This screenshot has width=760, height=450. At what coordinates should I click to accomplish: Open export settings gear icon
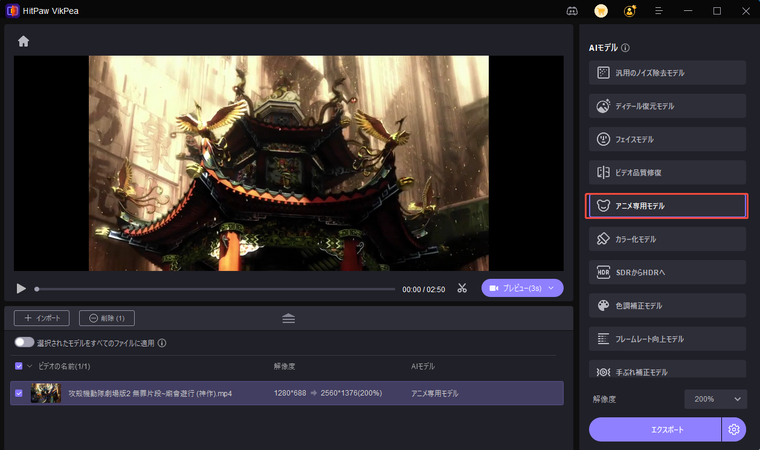pos(734,430)
